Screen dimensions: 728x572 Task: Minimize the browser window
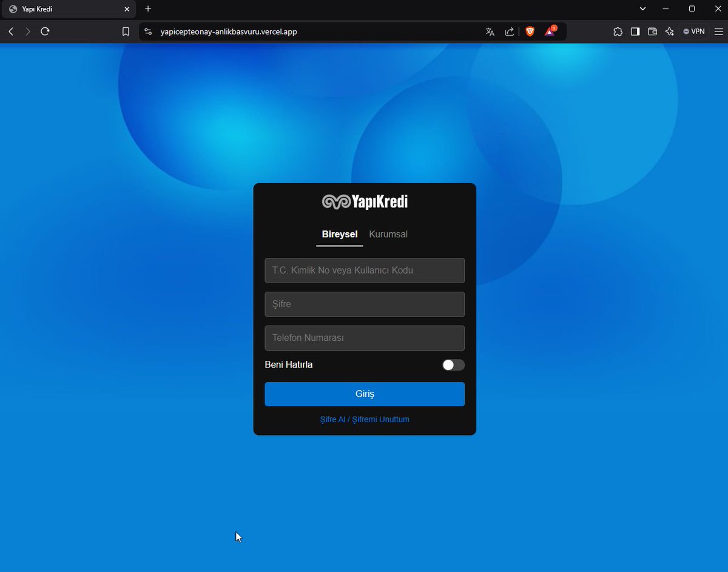tap(666, 9)
